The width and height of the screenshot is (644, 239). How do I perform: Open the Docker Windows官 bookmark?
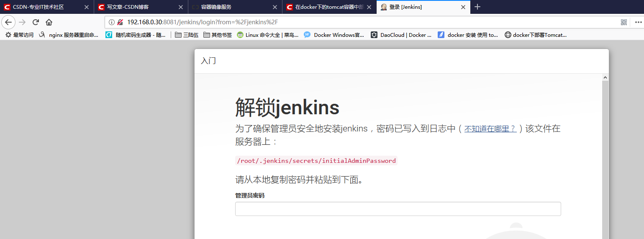point(334,35)
